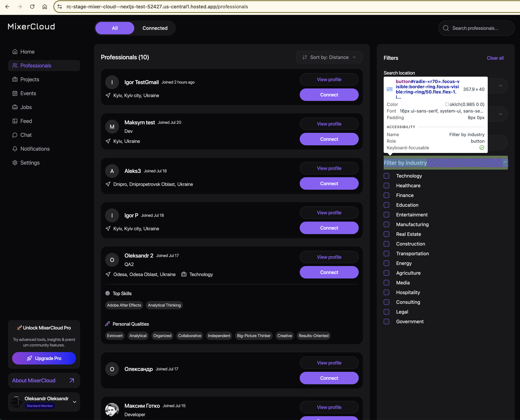Screen dimensions: 520x420
Task: Click the Notifications bell icon
Action: pyautogui.click(x=15, y=149)
